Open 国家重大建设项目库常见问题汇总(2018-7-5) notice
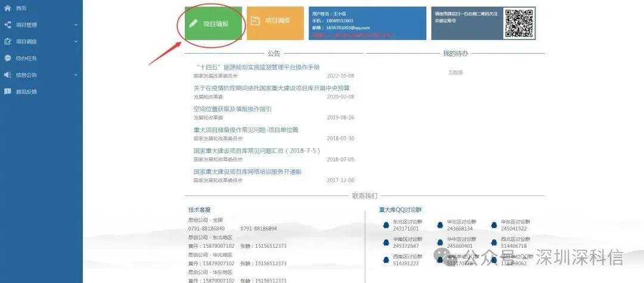 click(x=256, y=151)
